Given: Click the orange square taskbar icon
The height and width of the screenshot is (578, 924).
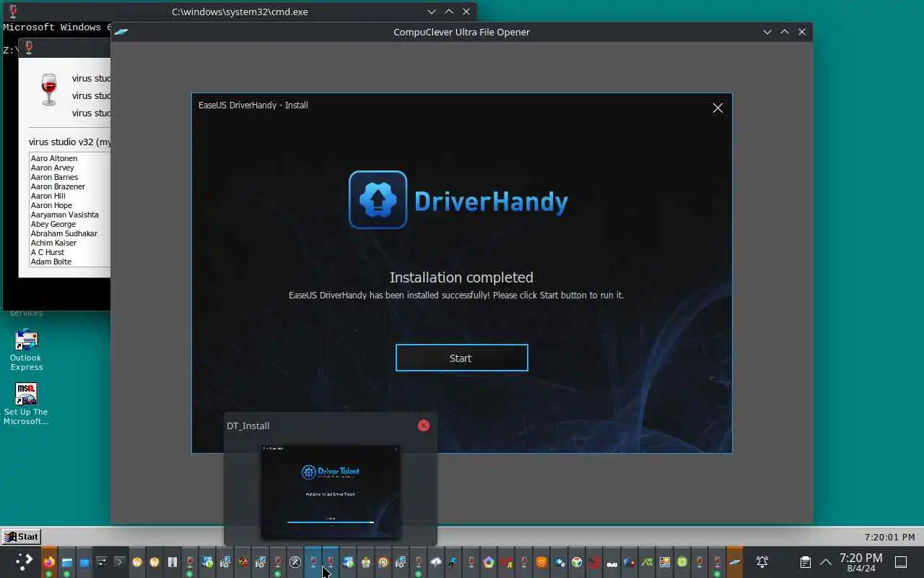Looking at the screenshot, I should [x=541, y=562].
